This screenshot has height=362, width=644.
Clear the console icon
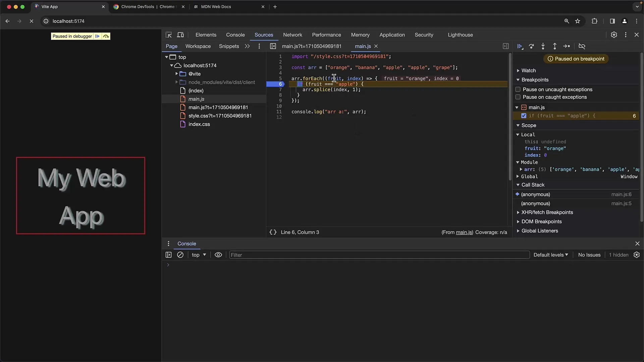coord(180,255)
